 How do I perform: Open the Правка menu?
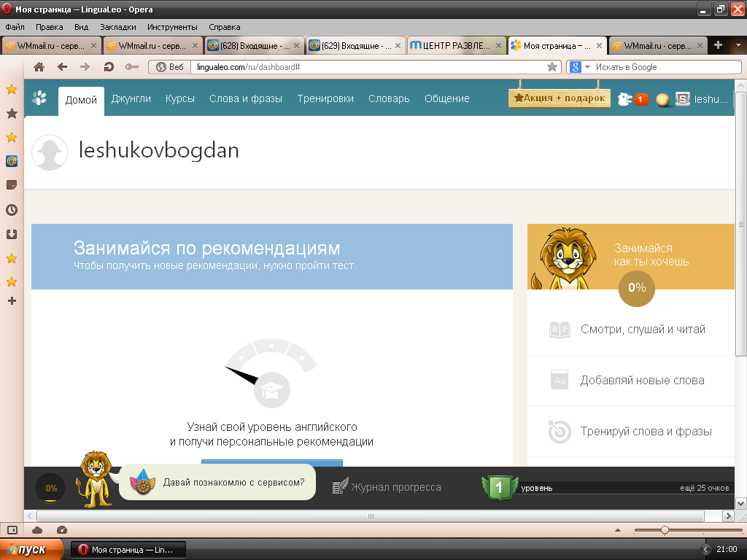(49, 27)
